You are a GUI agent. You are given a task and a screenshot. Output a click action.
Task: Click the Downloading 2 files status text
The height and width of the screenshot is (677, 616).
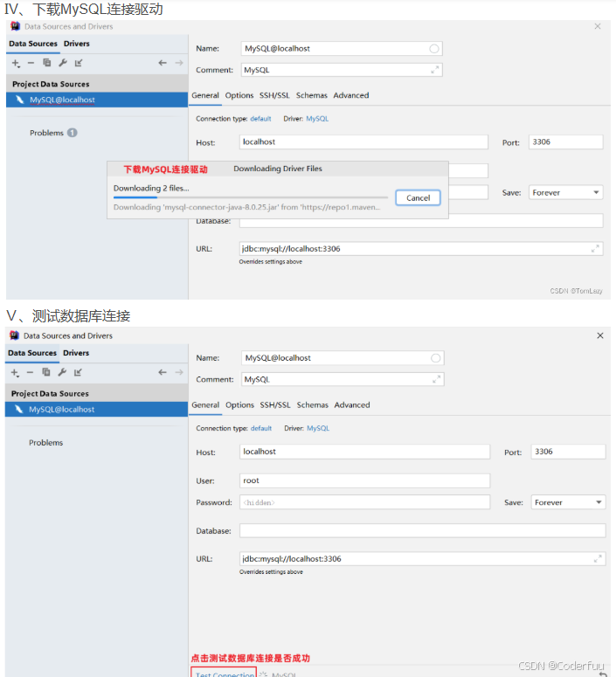tap(151, 188)
